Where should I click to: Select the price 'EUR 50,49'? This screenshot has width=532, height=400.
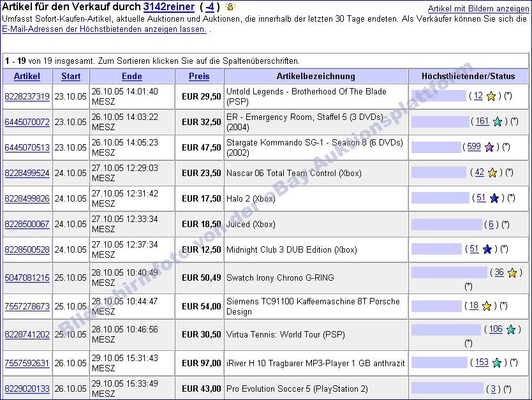coord(202,278)
